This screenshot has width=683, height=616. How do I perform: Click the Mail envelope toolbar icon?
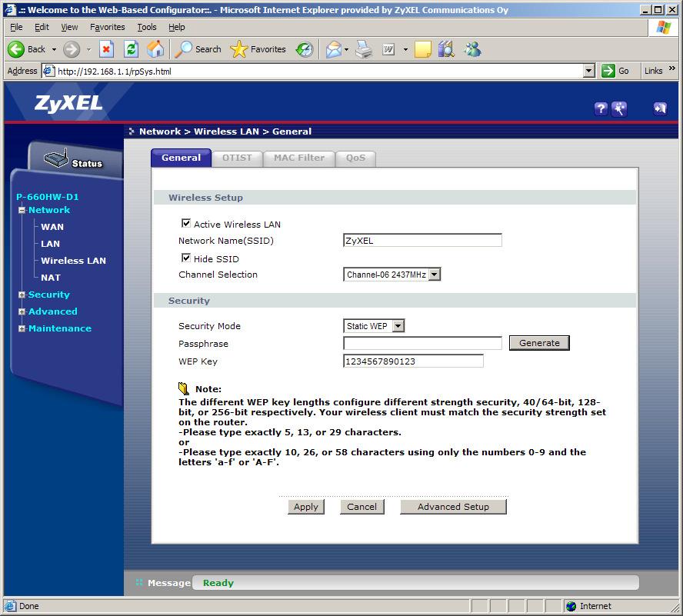click(x=334, y=49)
